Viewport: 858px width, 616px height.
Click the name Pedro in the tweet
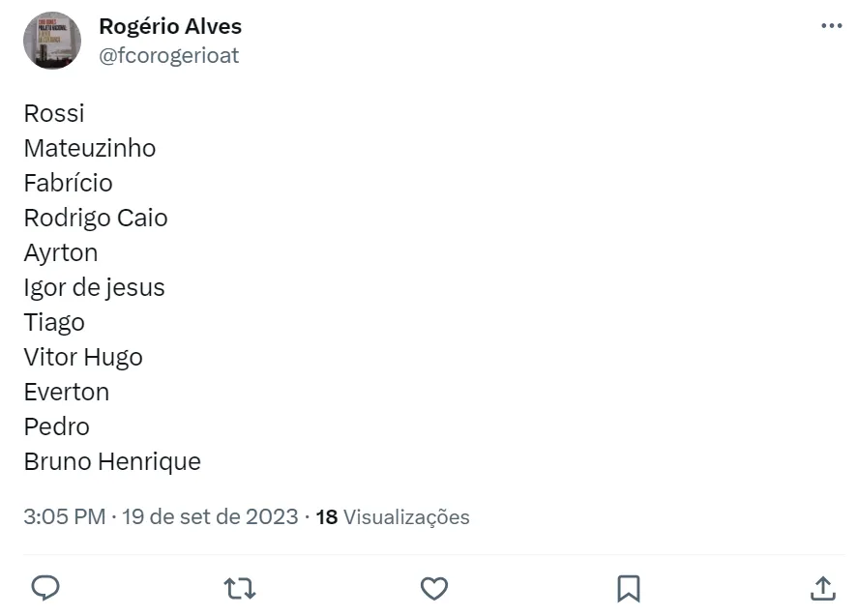(x=56, y=427)
